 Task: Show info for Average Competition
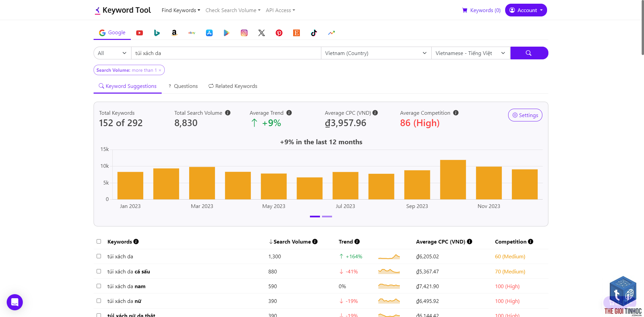tap(456, 113)
